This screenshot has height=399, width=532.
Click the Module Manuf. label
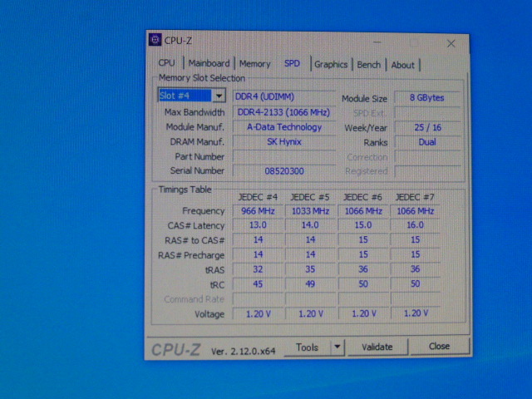pos(195,127)
